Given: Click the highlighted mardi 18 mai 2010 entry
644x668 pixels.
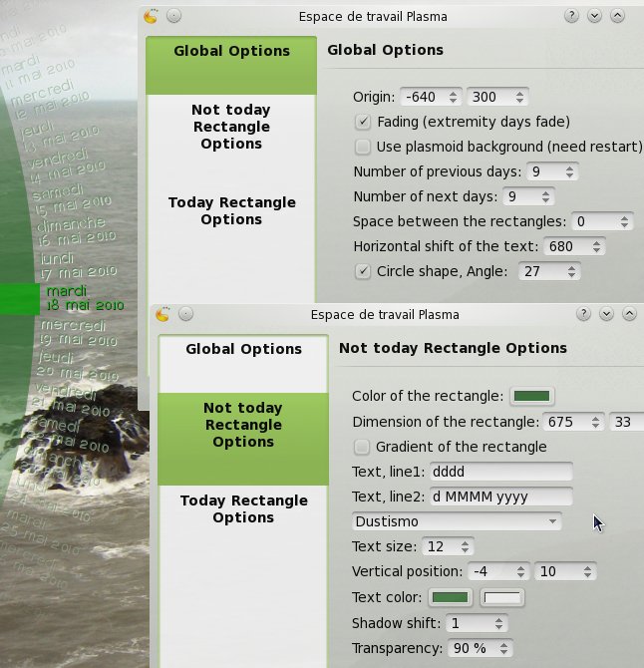Looking at the screenshot, I should coord(85,298).
